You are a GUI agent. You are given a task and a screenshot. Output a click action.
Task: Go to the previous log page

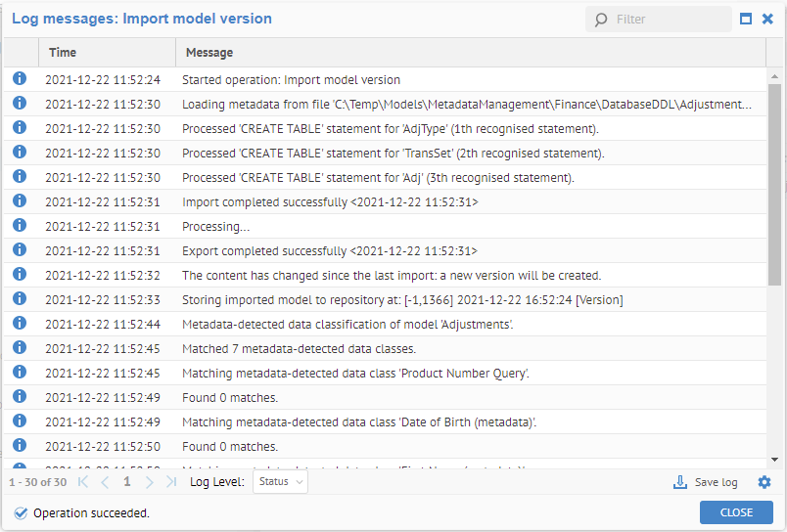(105, 482)
